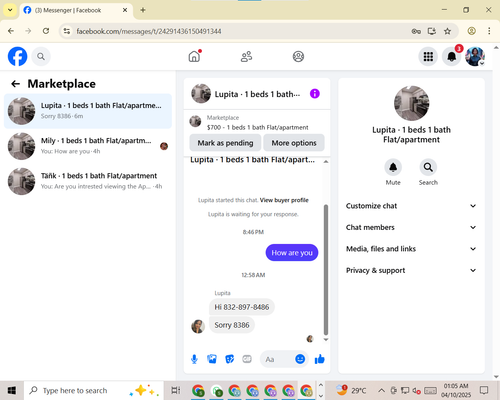Expand Media, files and links section
The image size is (500, 400).
(x=411, y=249)
